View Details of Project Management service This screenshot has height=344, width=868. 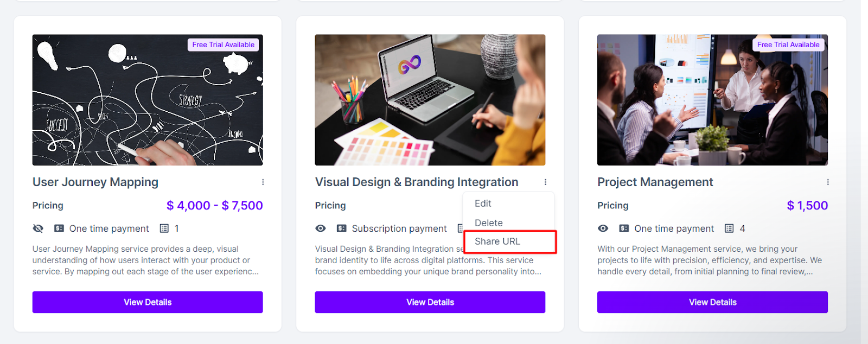pyautogui.click(x=712, y=302)
